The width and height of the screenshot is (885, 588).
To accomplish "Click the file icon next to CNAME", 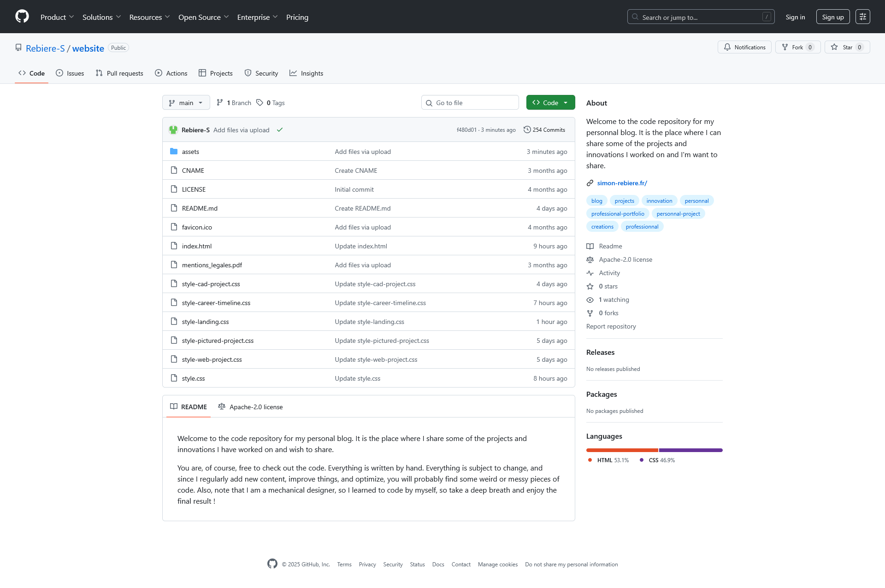I will pos(174,170).
